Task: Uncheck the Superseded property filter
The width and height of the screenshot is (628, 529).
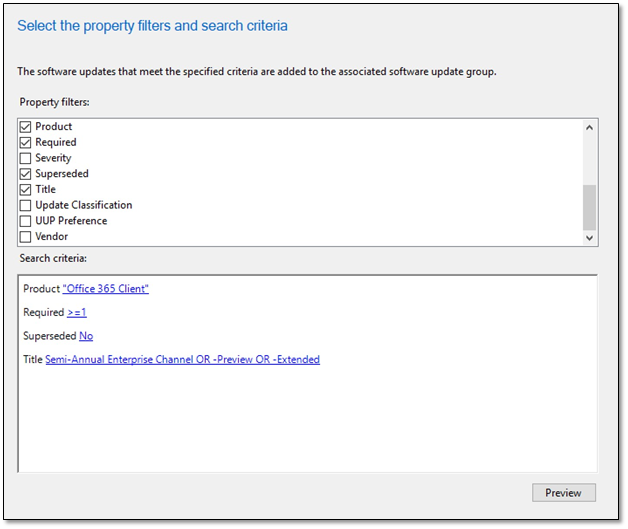Action: click(25, 174)
